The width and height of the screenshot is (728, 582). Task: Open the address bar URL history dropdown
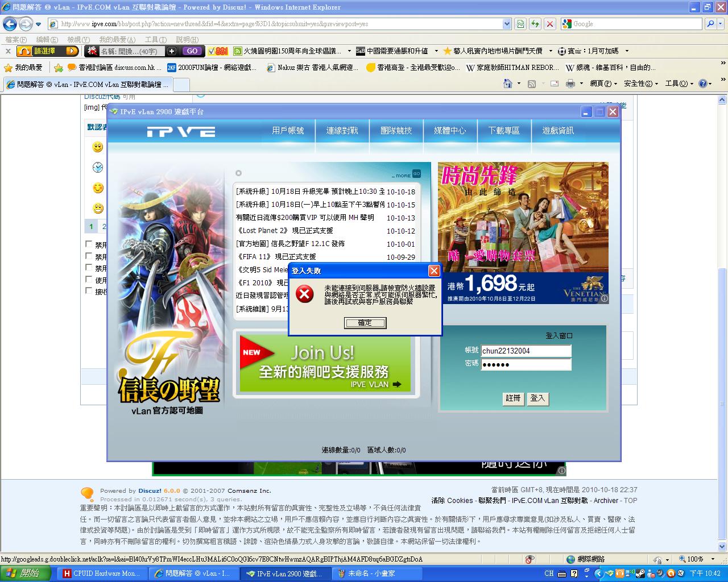point(507,24)
